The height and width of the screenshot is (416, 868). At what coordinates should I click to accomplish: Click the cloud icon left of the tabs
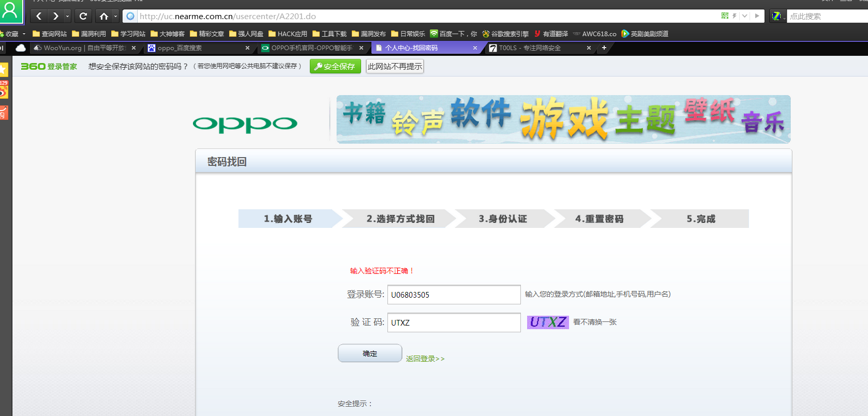[21, 48]
